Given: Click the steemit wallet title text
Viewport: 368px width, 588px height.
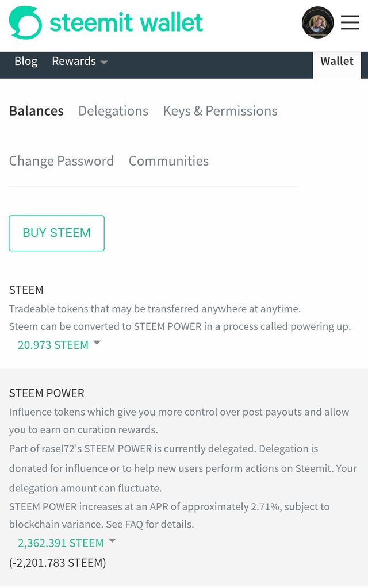Looking at the screenshot, I should click(x=126, y=22).
